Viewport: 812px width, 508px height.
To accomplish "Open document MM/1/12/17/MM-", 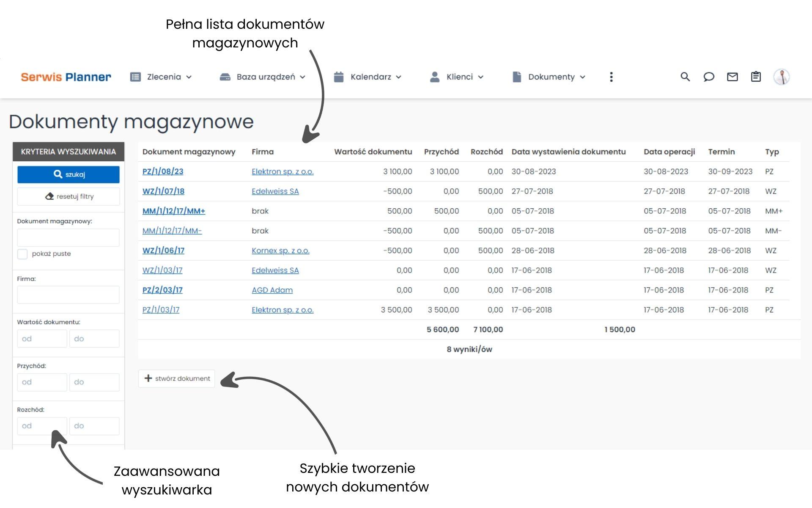I will coord(172,231).
